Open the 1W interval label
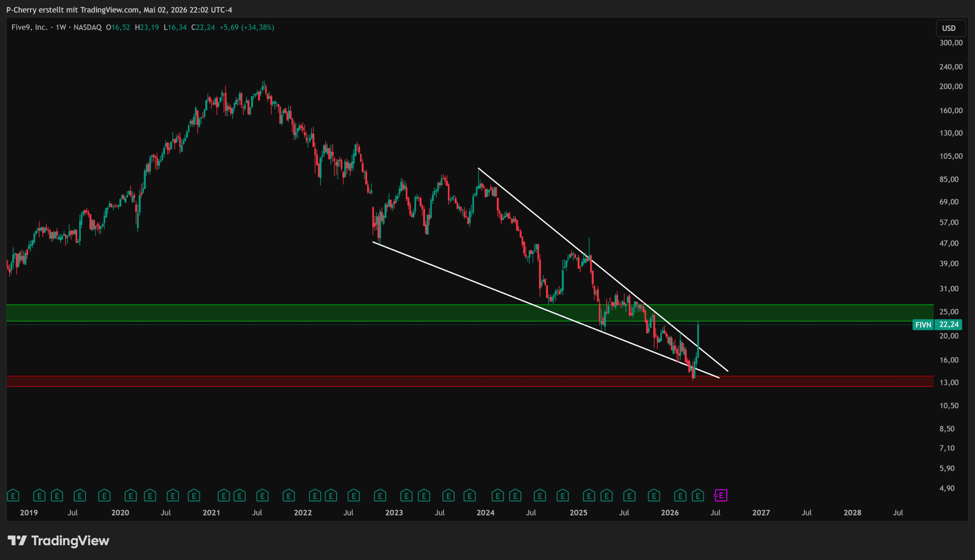 tap(61, 27)
